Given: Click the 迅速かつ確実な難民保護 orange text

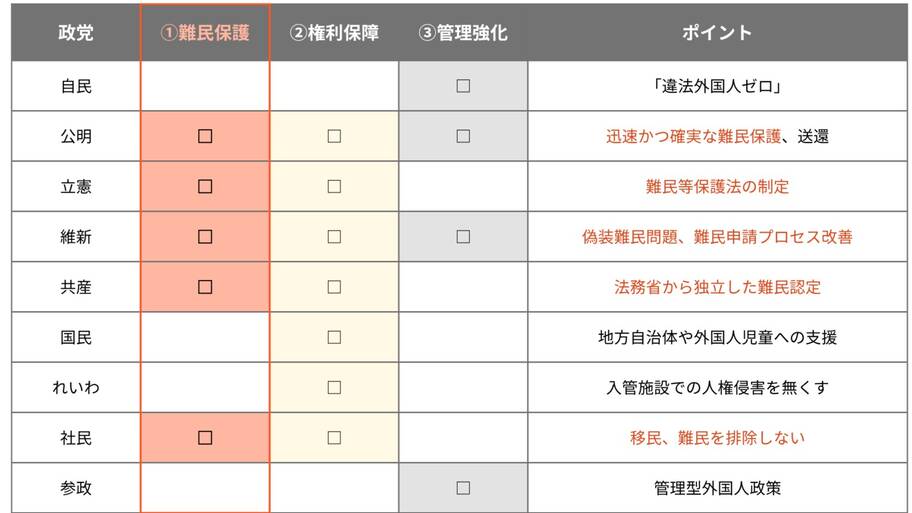Looking at the screenshot, I should tap(693, 137).
